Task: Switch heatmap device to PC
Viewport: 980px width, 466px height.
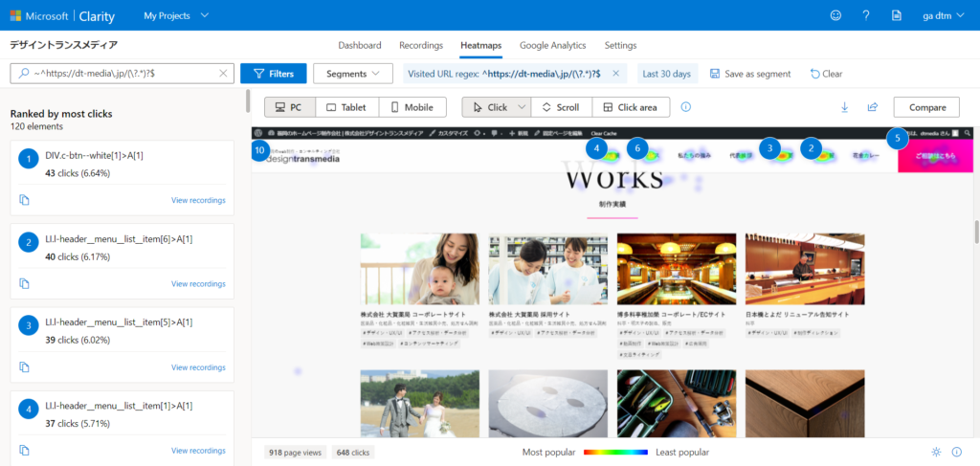Action: pyautogui.click(x=290, y=107)
